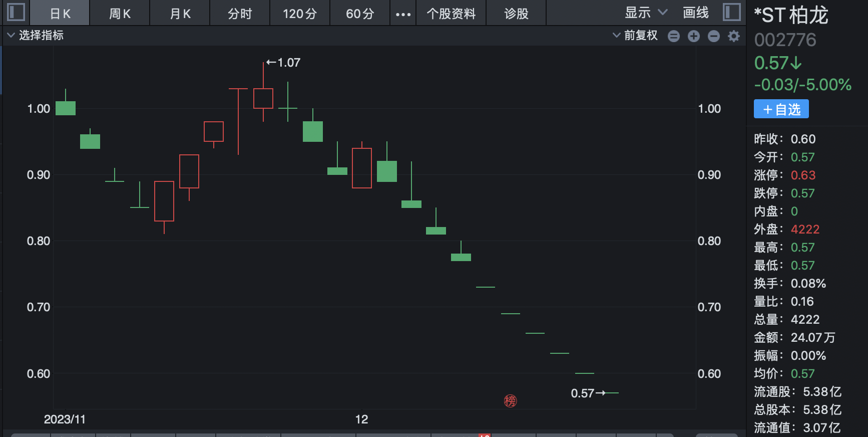Switch to the 周K weekly tab
Screen dimensions: 868x437
120,14
